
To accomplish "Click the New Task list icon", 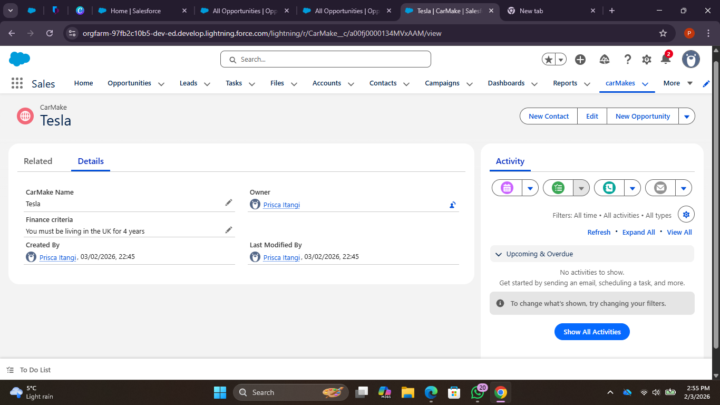I will click(x=558, y=188).
